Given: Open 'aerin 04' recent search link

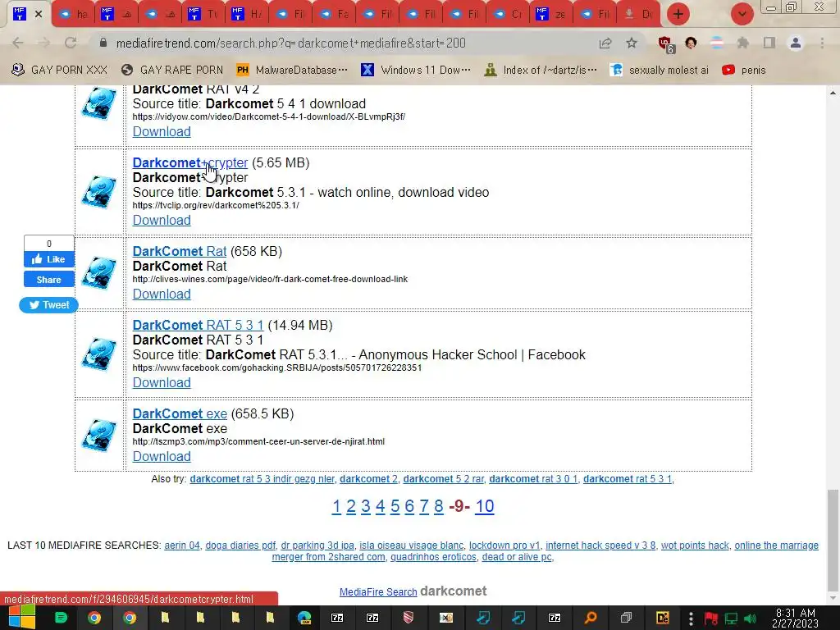Looking at the screenshot, I should [182, 546].
